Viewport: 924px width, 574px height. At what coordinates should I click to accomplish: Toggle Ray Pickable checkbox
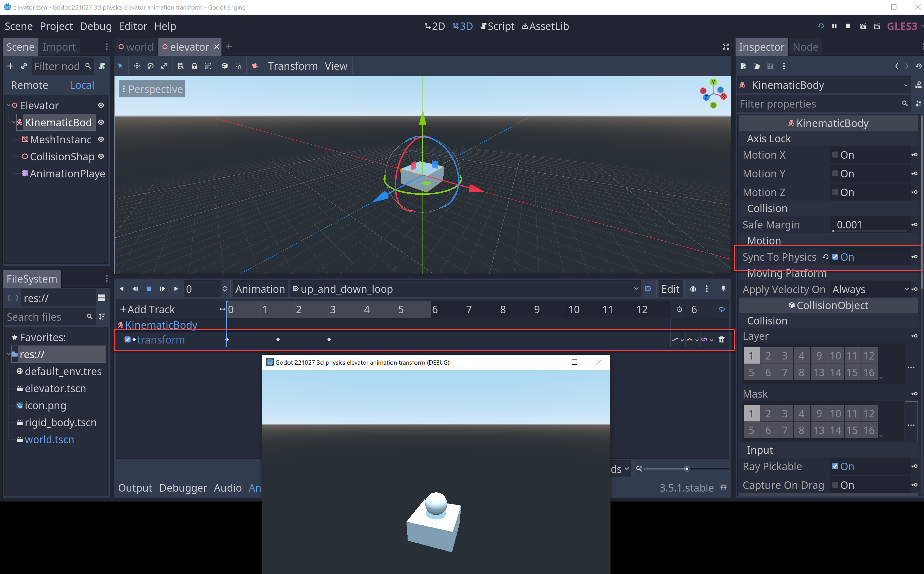(835, 466)
